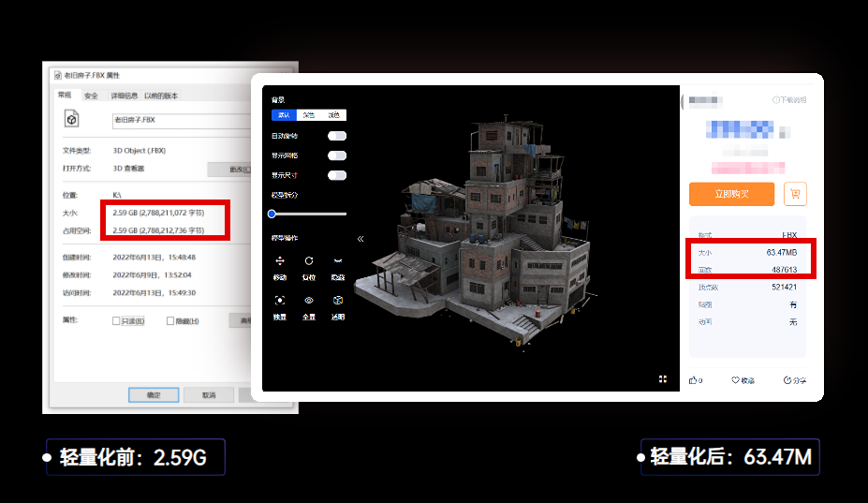Select the 移动 move tool icon
The height and width of the screenshot is (503, 868).
[280, 261]
